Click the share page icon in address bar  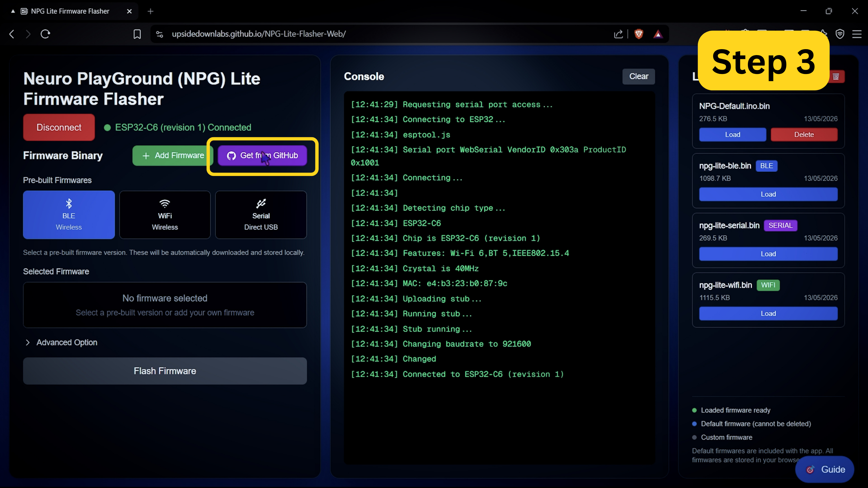[618, 34]
